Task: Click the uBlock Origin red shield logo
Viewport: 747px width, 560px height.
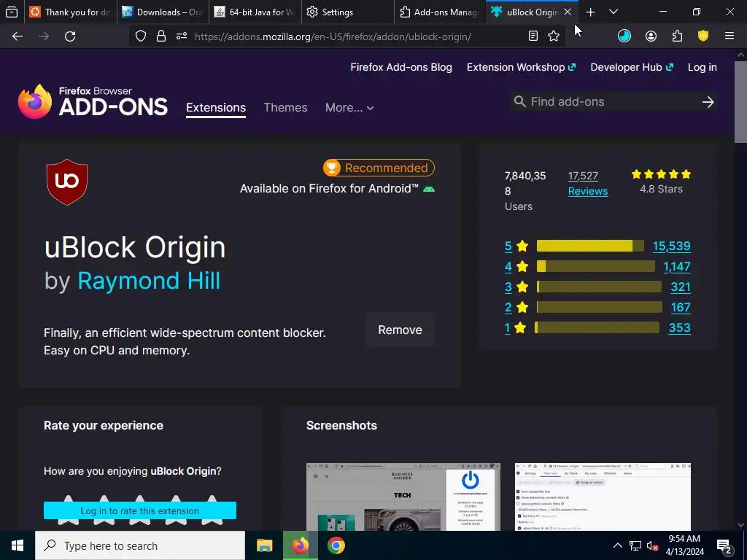Action: pos(67,182)
